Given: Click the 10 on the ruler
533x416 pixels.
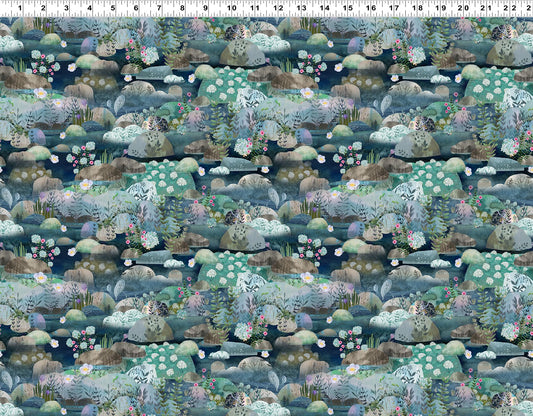Looking at the screenshot, I should [231, 8].
